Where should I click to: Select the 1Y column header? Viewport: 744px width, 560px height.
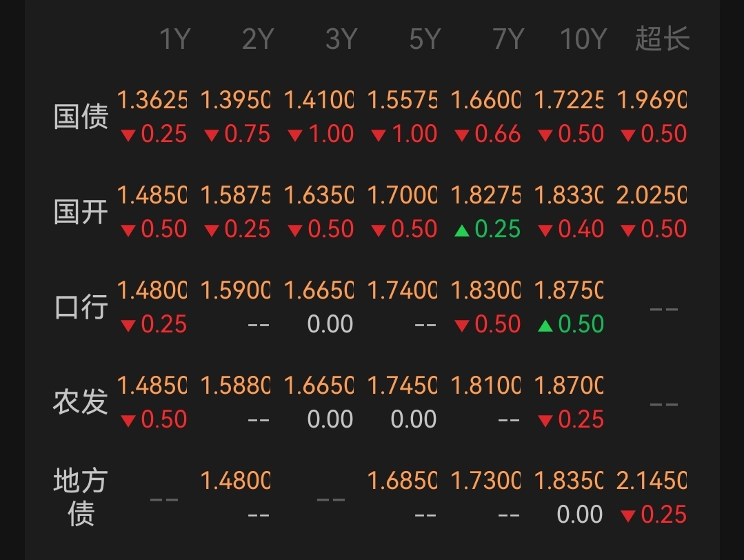click(x=175, y=39)
